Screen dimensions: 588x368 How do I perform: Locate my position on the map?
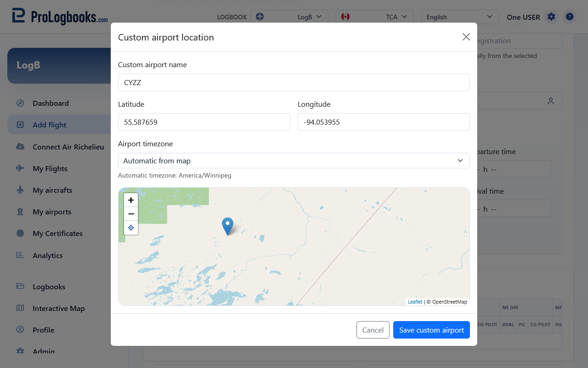[x=131, y=228]
